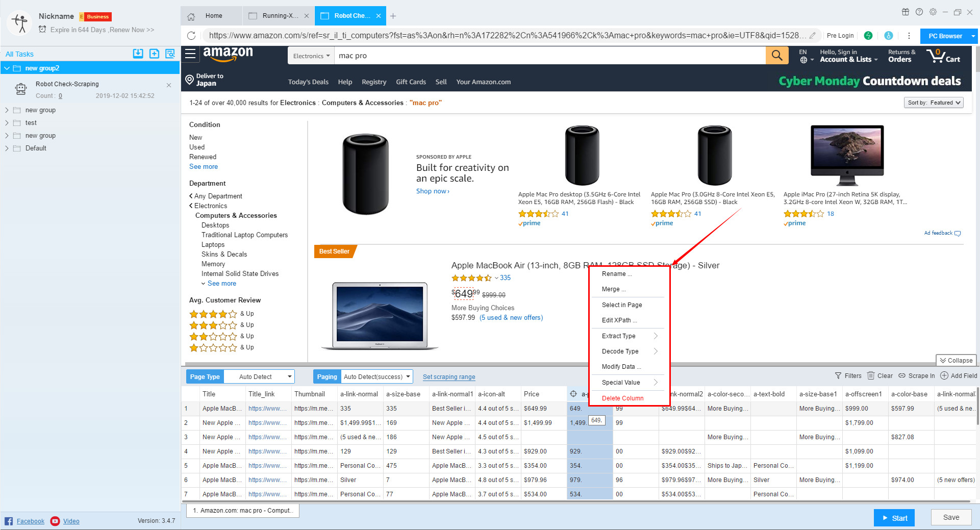Collapse the new group2 folder
The height and width of the screenshot is (530, 980).
7,68
